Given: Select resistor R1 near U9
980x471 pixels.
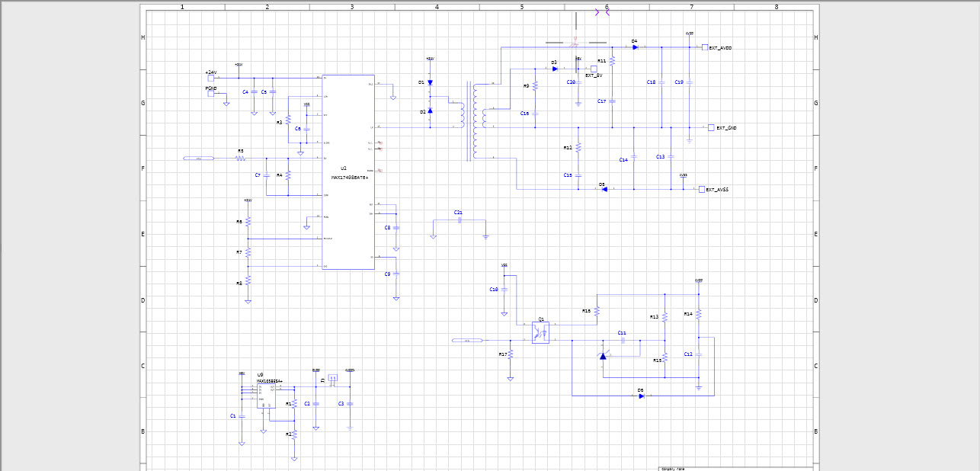Looking at the screenshot, I should click(x=294, y=404).
